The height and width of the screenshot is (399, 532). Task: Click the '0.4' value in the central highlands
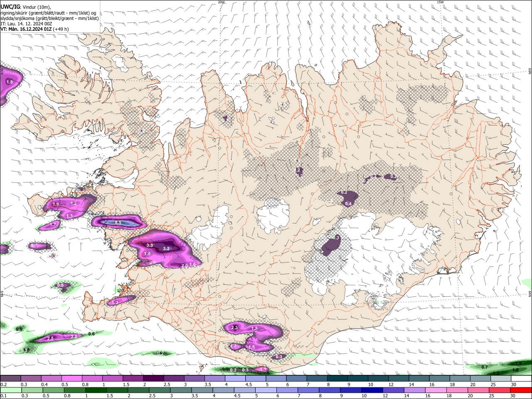348,204
